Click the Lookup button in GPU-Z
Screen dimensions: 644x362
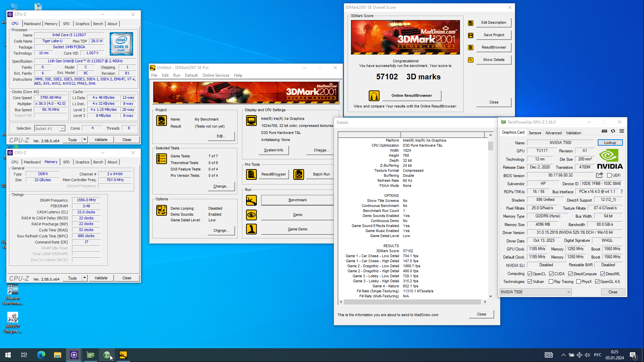point(610,143)
